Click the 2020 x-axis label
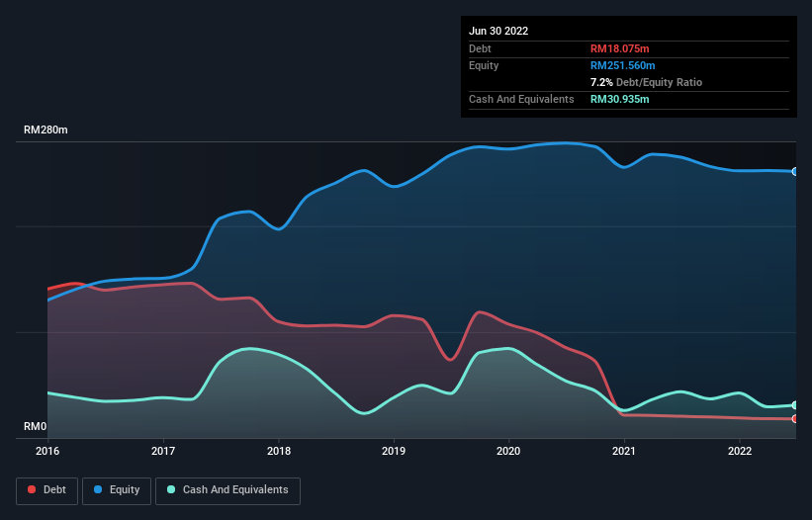812x520 pixels. (508, 451)
